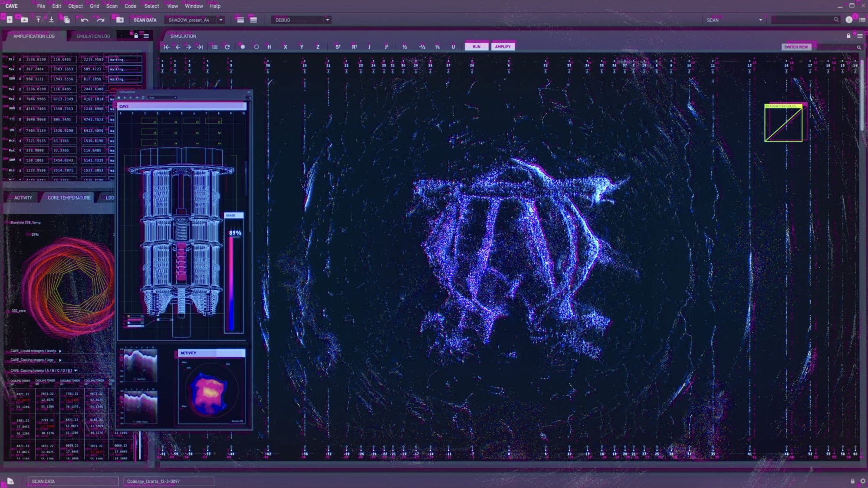Click the redo arrow icon

point(101,20)
